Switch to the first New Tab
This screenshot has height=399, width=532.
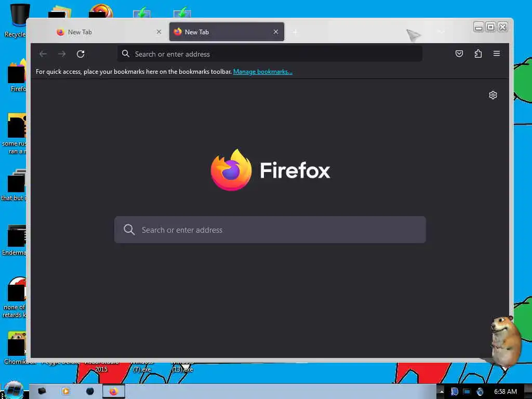click(x=108, y=32)
